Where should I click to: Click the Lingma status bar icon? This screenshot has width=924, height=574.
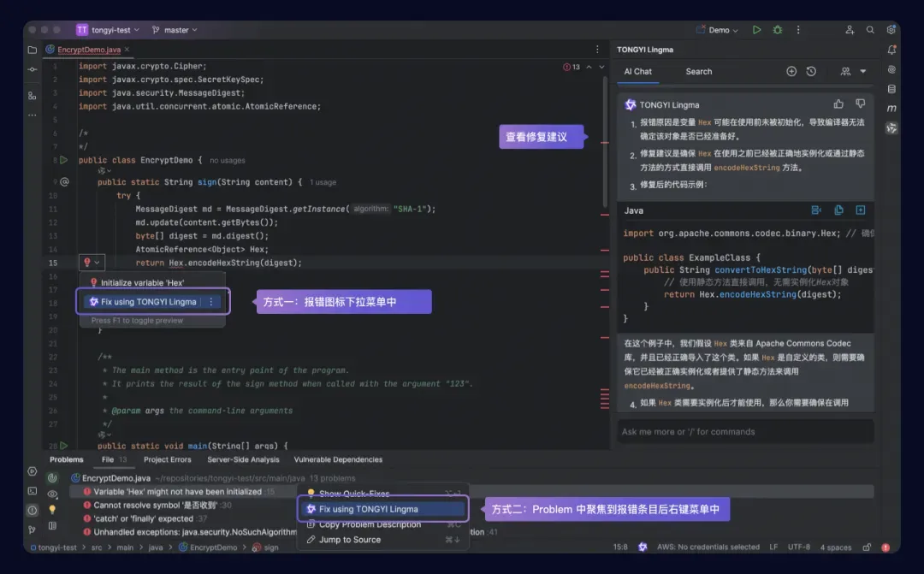[x=643, y=547]
